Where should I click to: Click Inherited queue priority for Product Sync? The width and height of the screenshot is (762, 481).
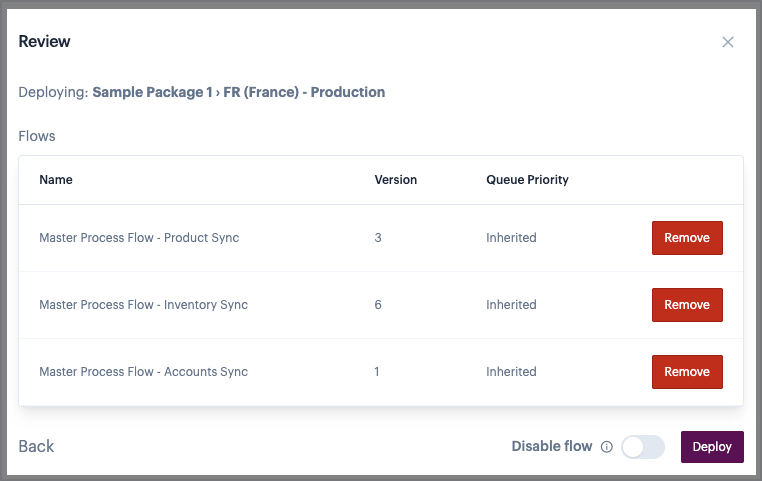point(511,238)
